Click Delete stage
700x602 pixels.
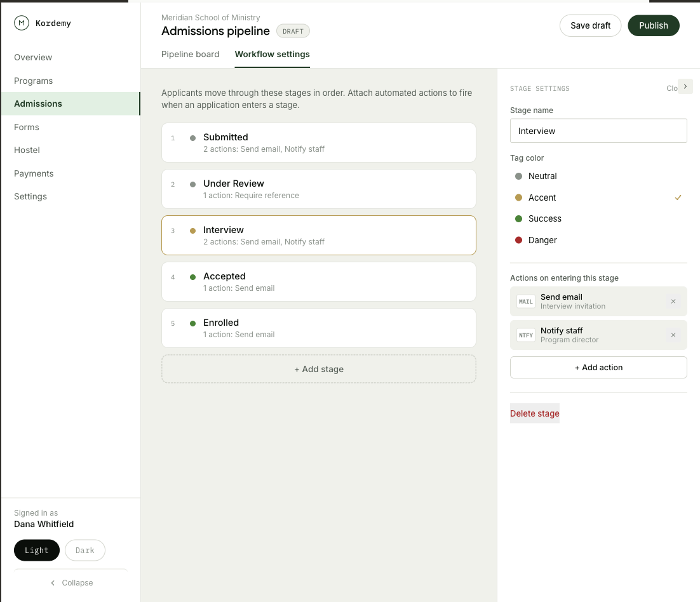(x=534, y=413)
